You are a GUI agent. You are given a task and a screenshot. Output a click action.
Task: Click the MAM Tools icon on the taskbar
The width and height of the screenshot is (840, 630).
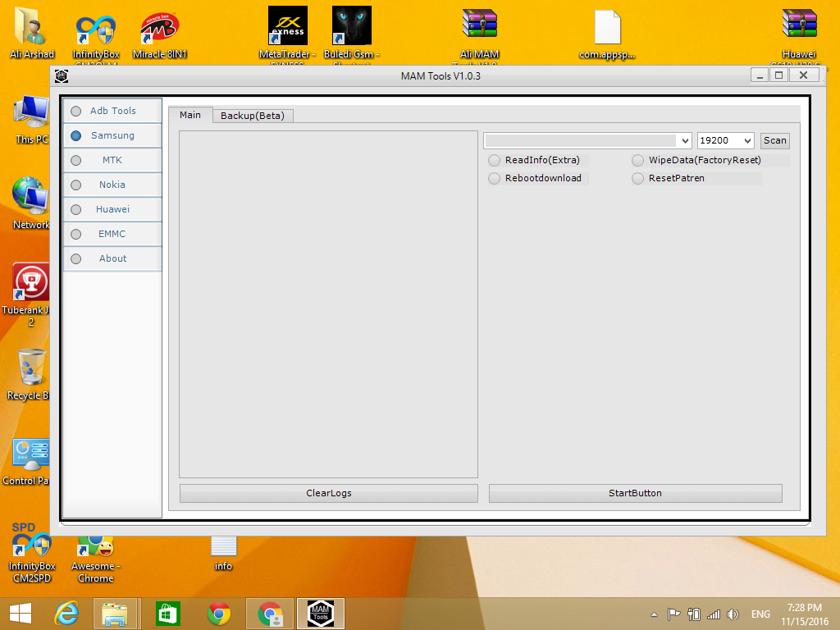(x=320, y=613)
